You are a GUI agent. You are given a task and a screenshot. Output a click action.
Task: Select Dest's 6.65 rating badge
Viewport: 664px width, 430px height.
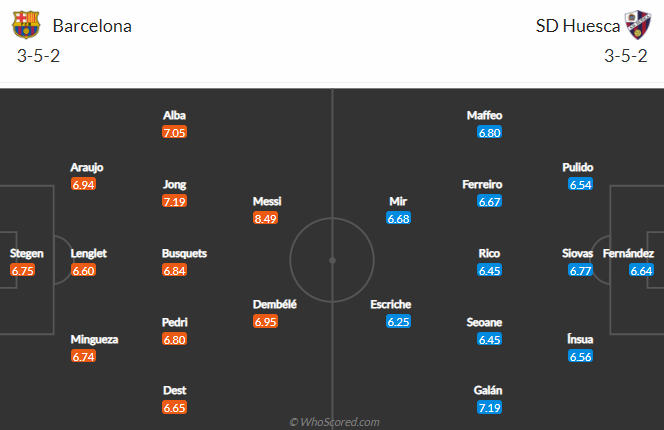(174, 407)
